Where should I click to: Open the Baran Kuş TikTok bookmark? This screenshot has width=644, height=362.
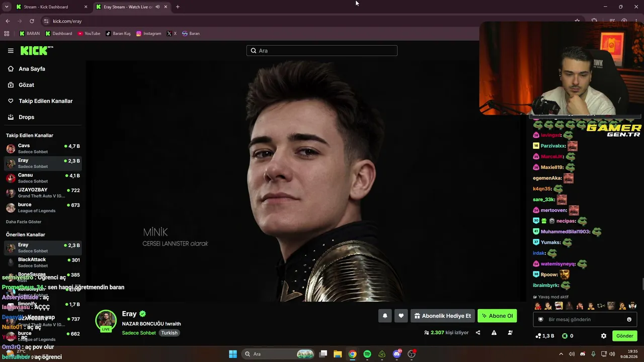tap(118, 34)
